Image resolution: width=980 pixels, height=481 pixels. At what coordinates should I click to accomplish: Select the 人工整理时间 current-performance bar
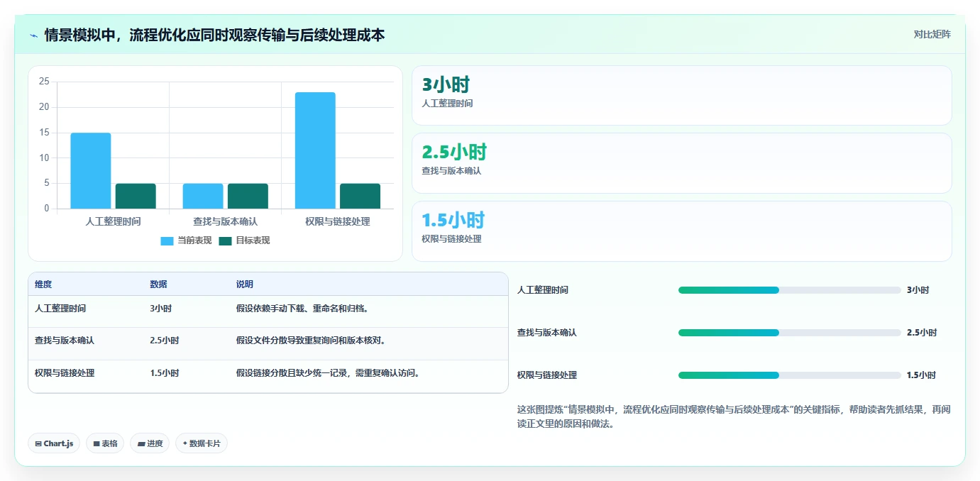(91, 171)
